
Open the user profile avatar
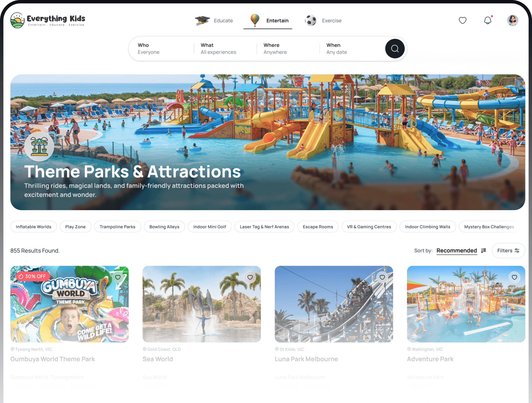pyautogui.click(x=512, y=20)
